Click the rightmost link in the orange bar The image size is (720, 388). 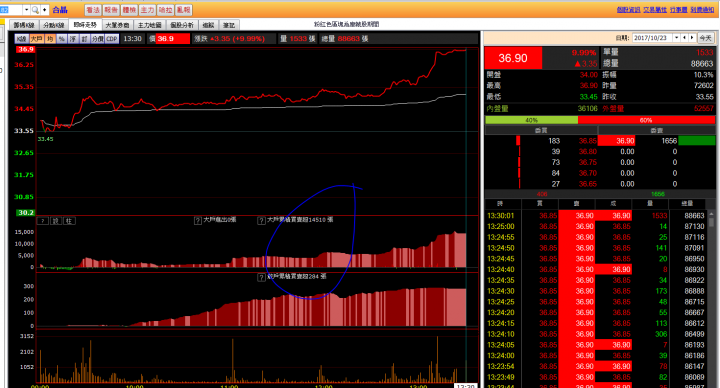(x=702, y=10)
